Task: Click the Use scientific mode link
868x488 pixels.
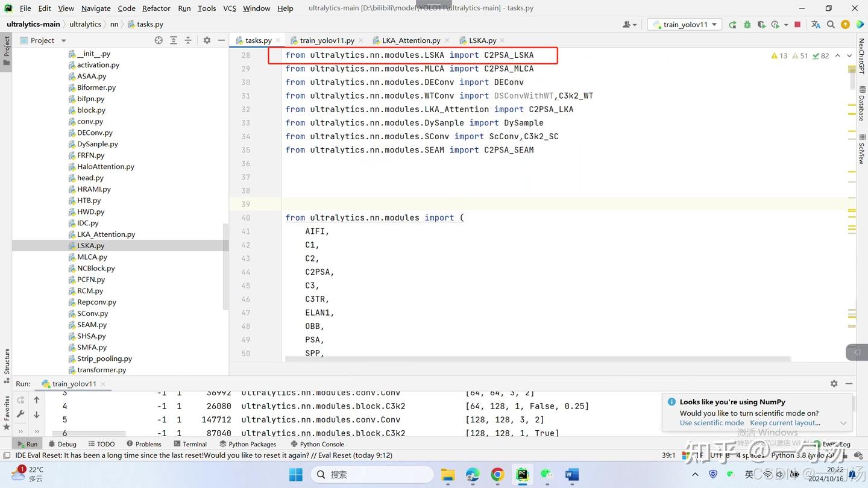Action: (711, 422)
